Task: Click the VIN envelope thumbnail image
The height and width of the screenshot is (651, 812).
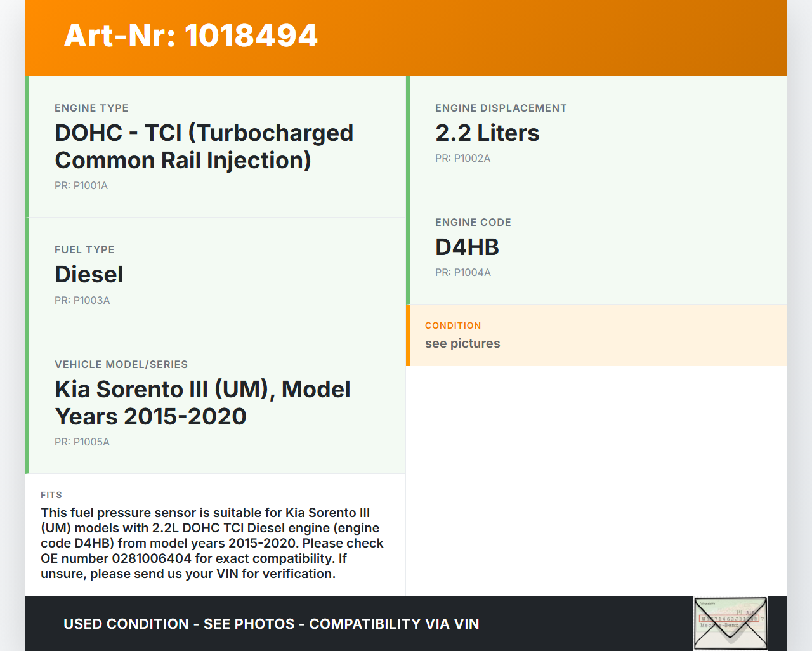Action: (730, 624)
